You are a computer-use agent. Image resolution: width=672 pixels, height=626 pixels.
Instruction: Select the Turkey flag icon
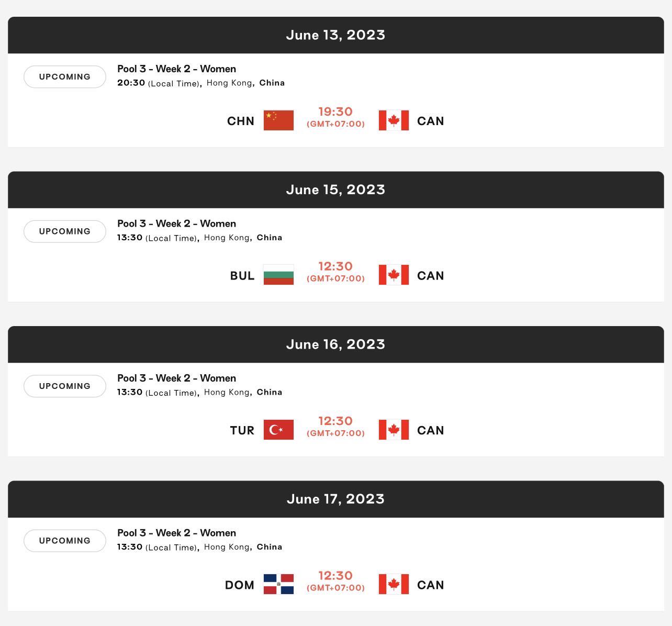pyautogui.click(x=278, y=430)
